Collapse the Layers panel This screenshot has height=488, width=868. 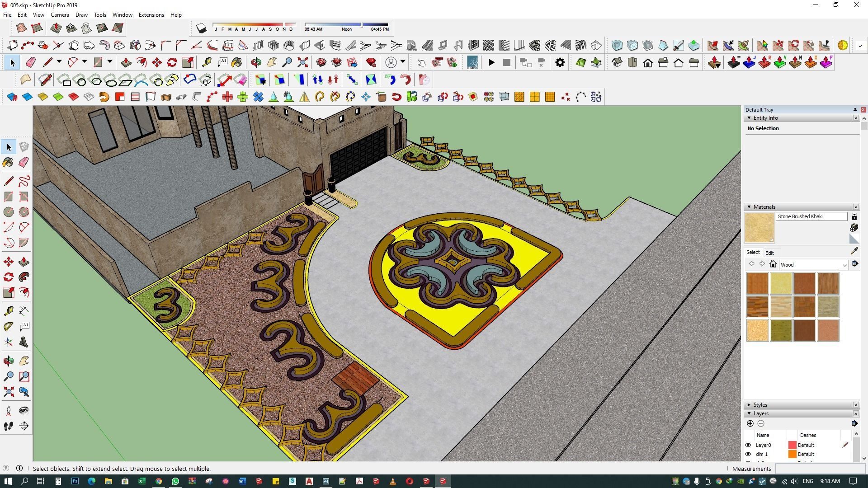(x=749, y=413)
